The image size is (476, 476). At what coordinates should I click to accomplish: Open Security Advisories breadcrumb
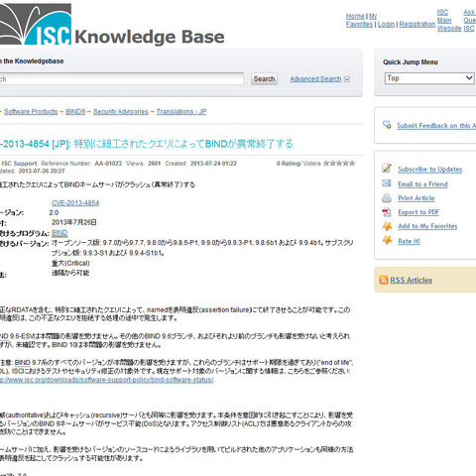(x=121, y=112)
